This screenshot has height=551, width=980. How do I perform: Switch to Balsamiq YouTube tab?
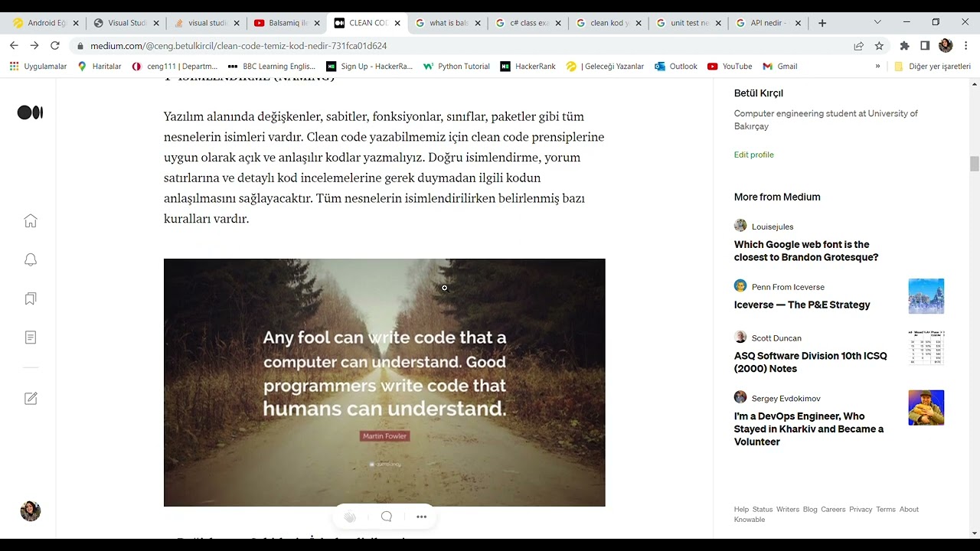point(287,23)
